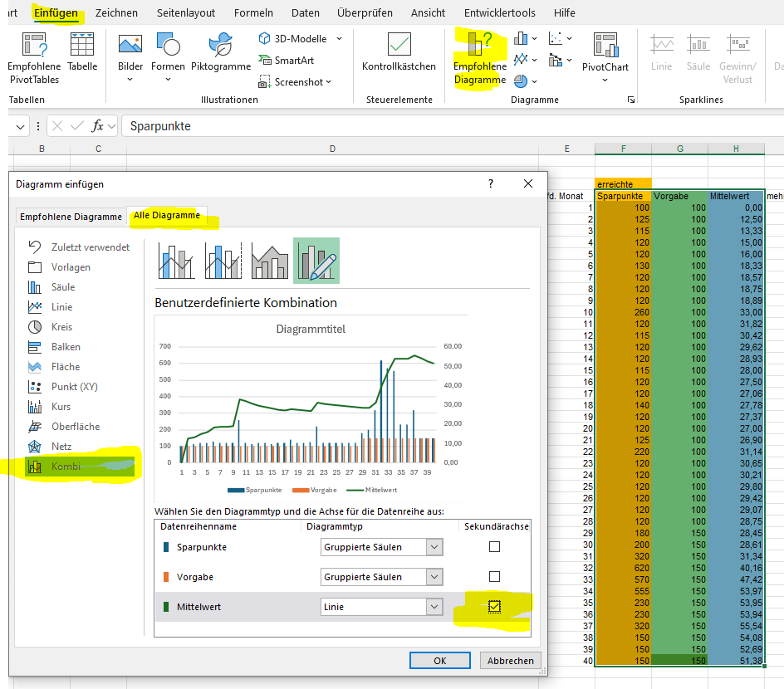The height and width of the screenshot is (689, 784).
Task: Switch to Empfohlene Diagramme tab
Action: (x=71, y=217)
